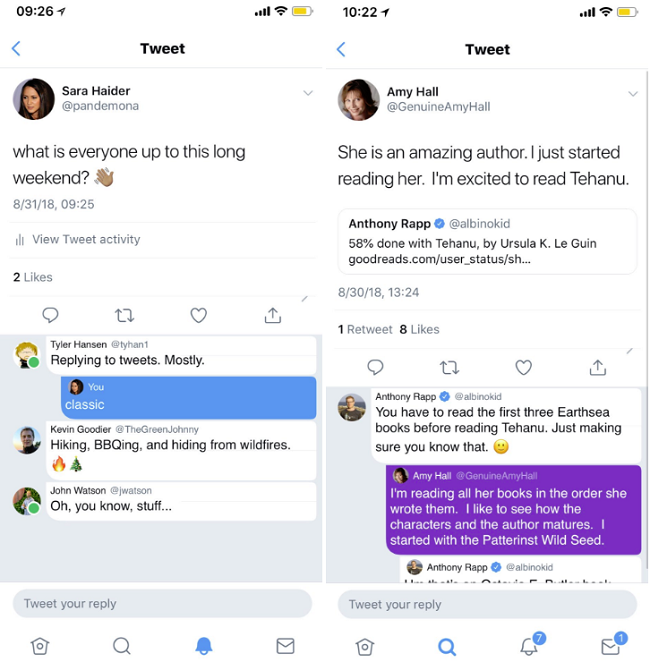Tap the heart icon under Amy Hall's tweet

[523, 367]
